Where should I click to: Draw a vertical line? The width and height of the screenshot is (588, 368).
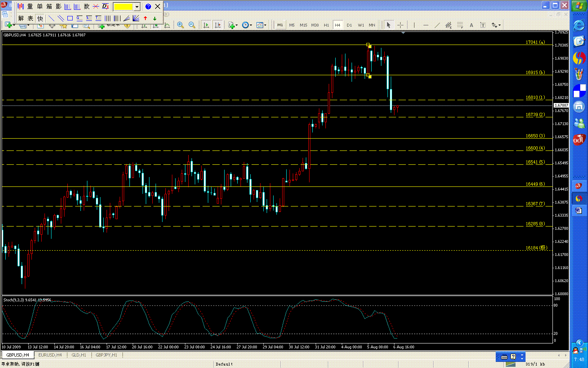pos(414,25)
